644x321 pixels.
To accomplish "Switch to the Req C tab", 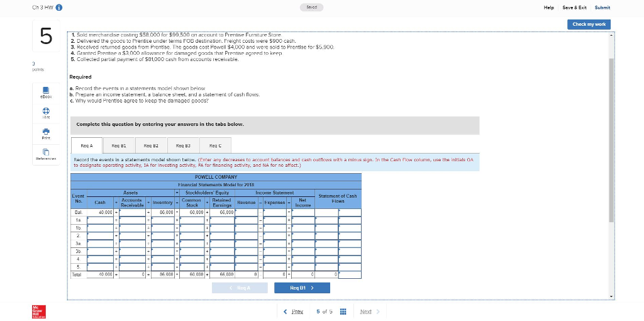I will pyautogui.click(x=215, y=145).
